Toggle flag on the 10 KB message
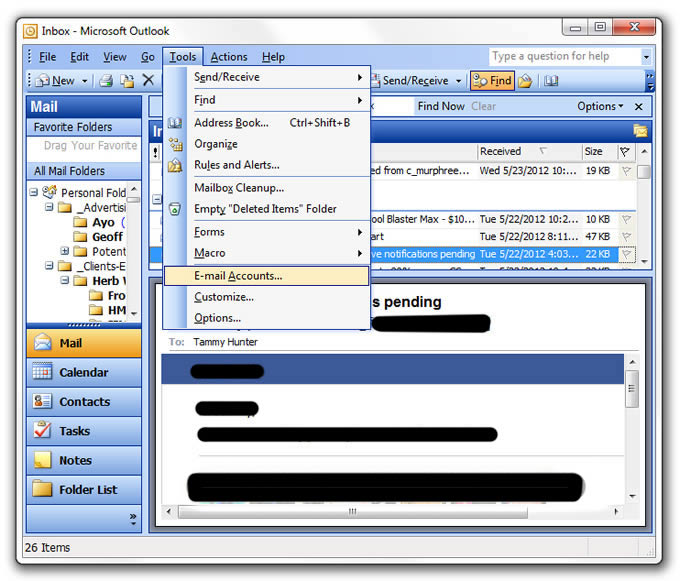Viewport: 680px width, 581px height. (x=626, y=219)
